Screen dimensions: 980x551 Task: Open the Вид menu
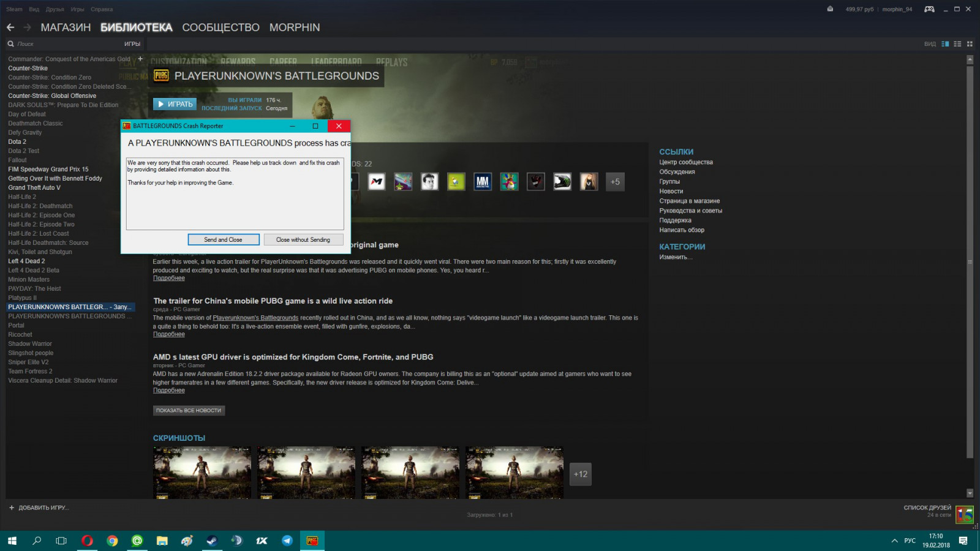point(34,9)
